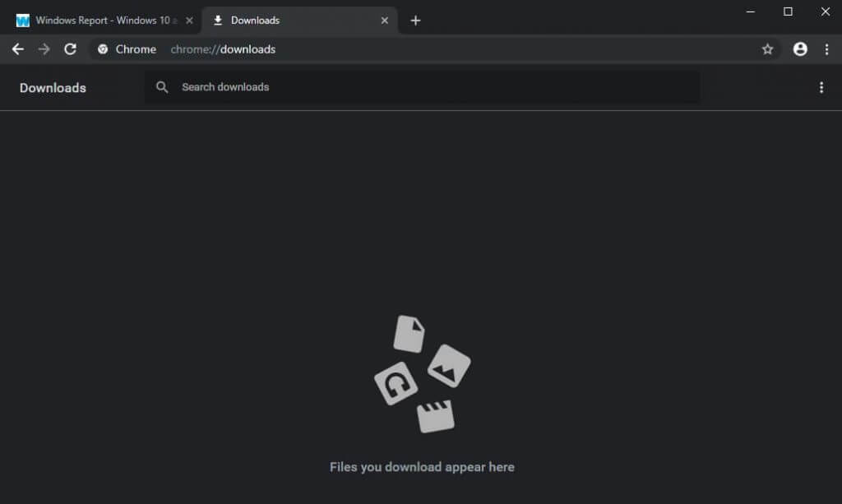
Task: Click the Downloads page heading
Action: click(x=53, y=87)
